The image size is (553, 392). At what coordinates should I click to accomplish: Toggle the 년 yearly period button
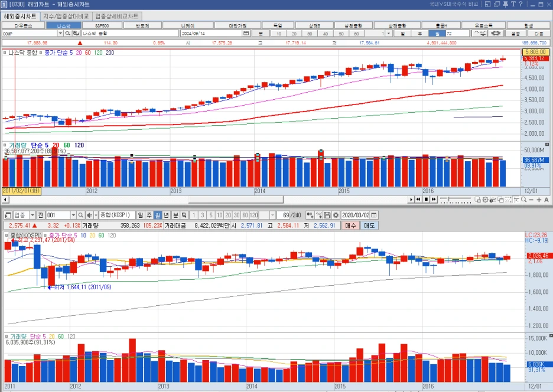tap(167, 215)
